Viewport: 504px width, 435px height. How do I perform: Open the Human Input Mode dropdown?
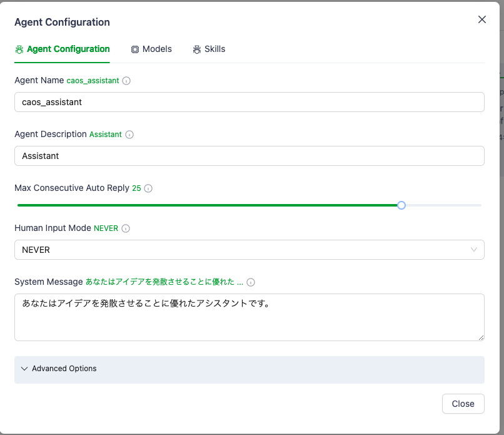pyautogui.click(x=249, y=250)
